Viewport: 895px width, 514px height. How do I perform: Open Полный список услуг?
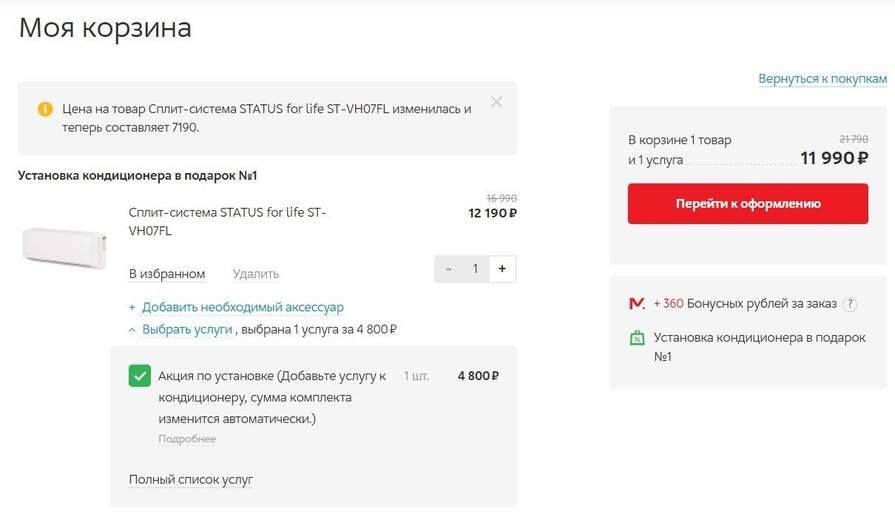point(191,480)
